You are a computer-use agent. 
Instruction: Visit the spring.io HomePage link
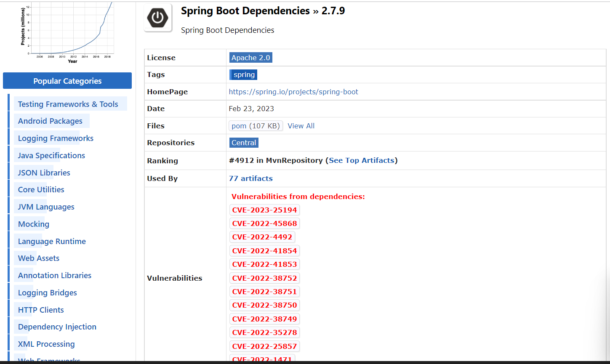tap(293, 91)
